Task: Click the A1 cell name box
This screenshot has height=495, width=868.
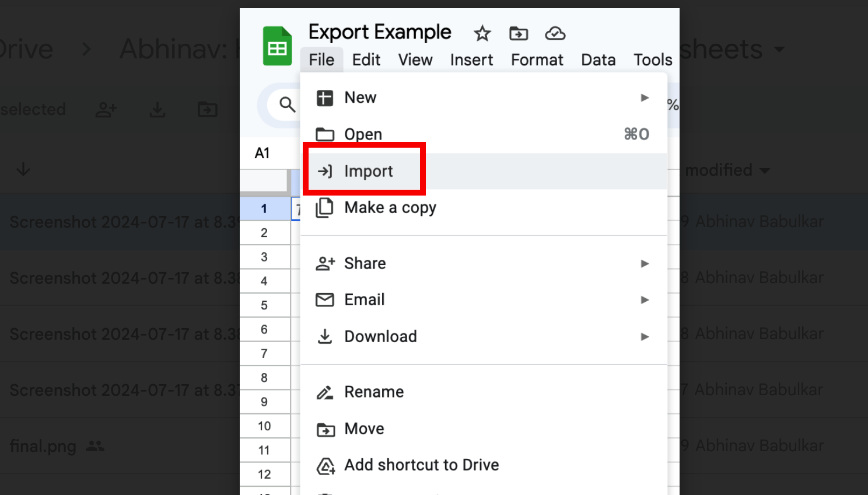Action: pyautogui.click(x=262, y=153)
